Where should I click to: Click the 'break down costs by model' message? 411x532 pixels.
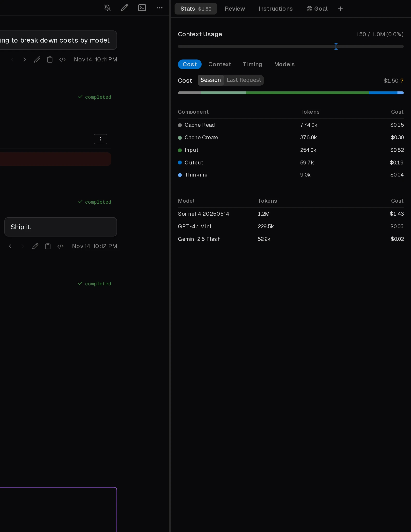point(58,40)
